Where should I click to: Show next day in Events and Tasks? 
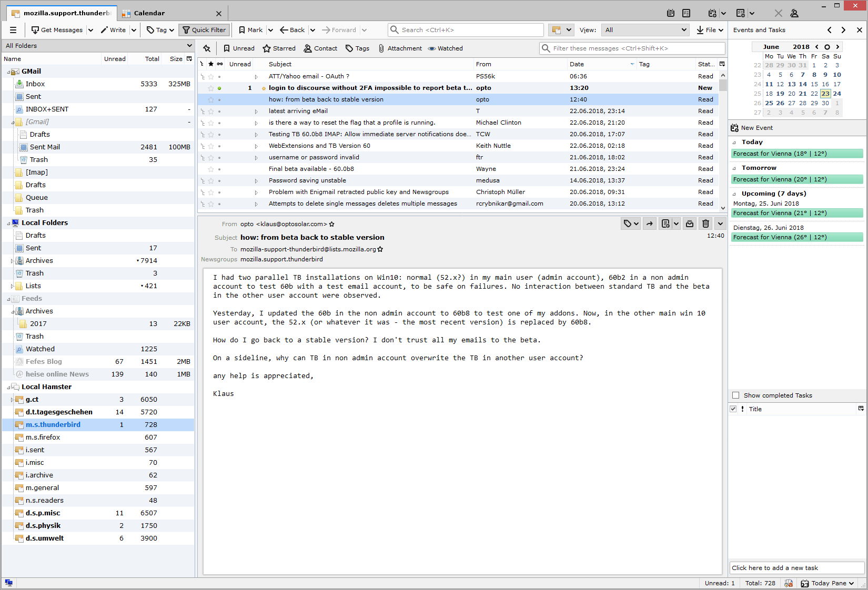click(844, 30)
